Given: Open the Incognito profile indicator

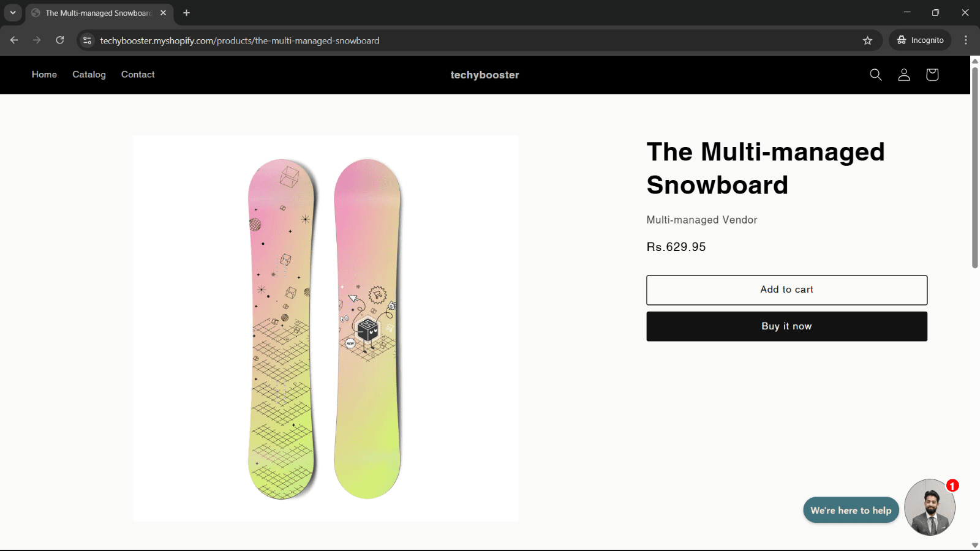Looking at the screenshot, I should point(920,40).
